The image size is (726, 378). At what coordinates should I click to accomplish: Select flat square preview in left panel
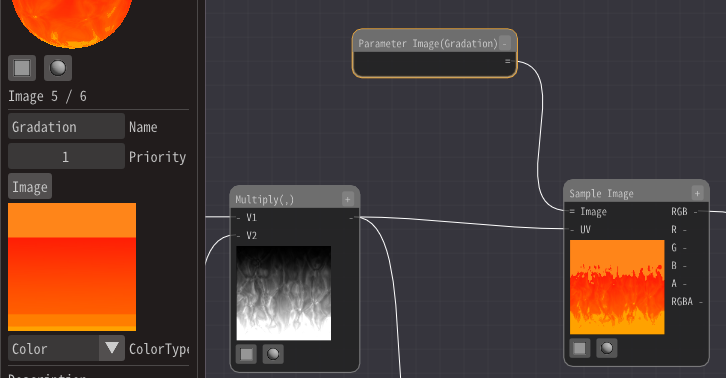point(22,68)
